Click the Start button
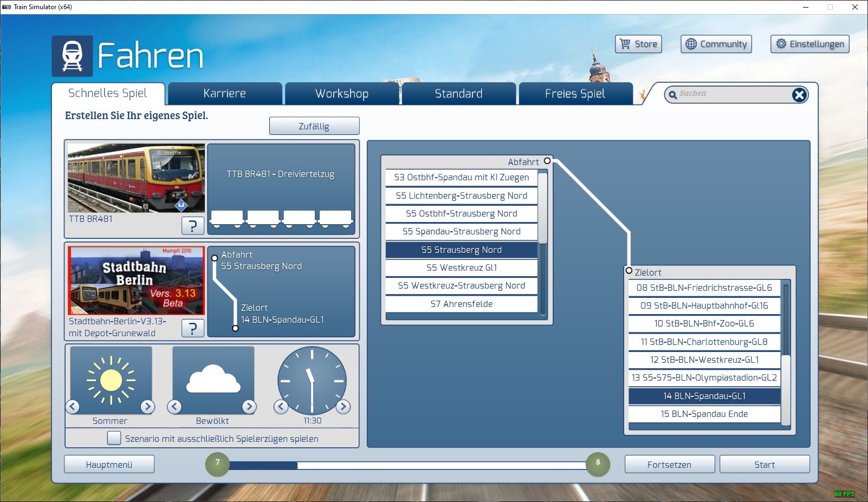Viewport: 868px width, 502px height. (x=765, y=464)
